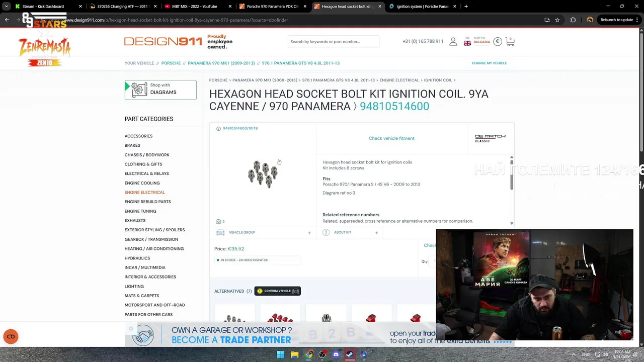Screen dimensions: 644x362
Task: Open the Ship To Bulgaria selector
Action: coord(481,40)
